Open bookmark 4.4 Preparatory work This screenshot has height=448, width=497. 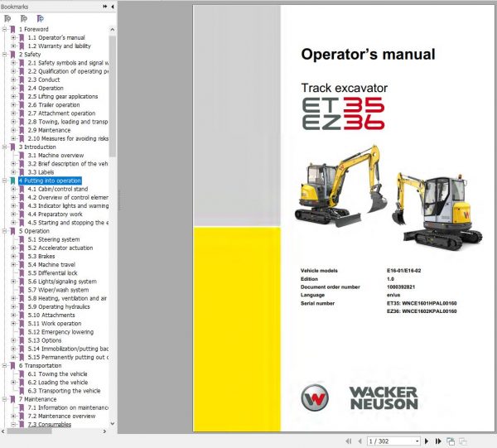55,214
